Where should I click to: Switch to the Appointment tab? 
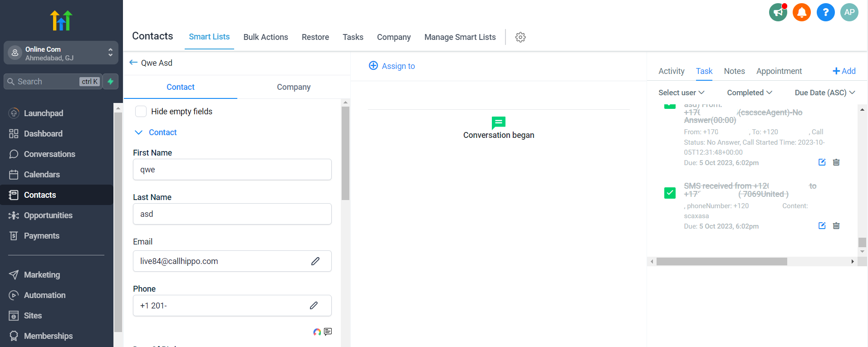tap(779, 71)
